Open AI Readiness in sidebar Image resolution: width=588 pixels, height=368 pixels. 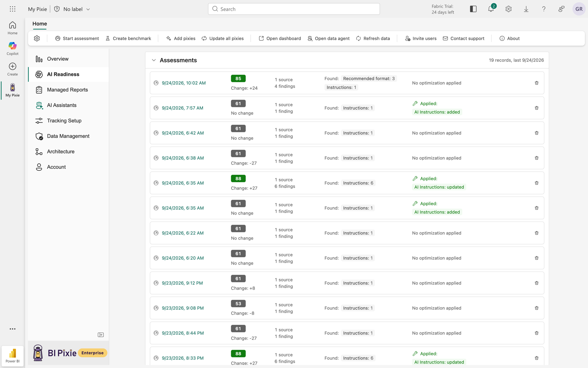68,74
